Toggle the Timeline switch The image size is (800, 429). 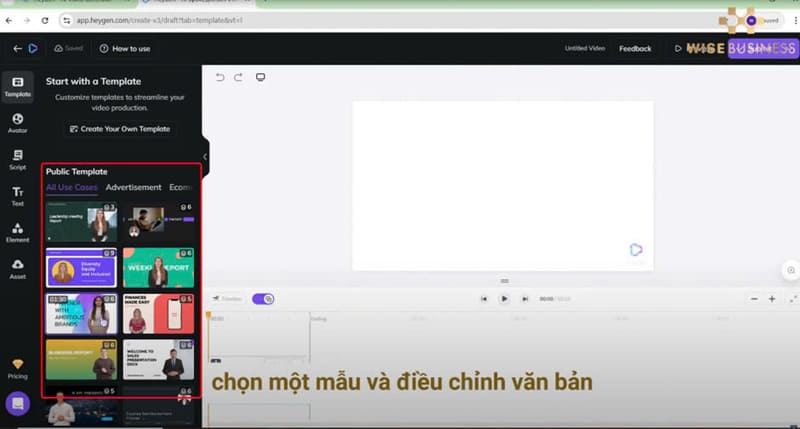tap(263, 298)
